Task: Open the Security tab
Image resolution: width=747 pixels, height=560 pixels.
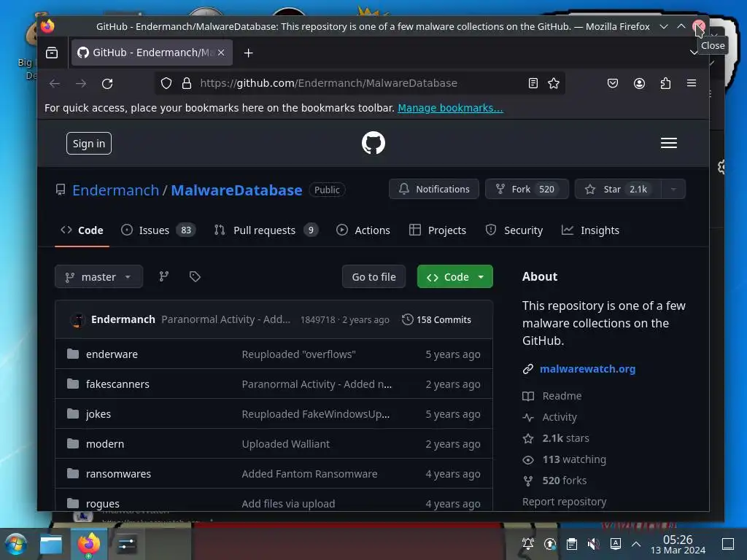Action: pos(514,230)
